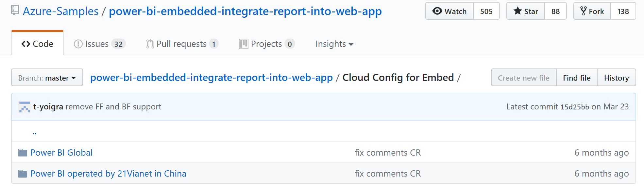Open the Power BI Global folder
Viewport: 644px width, 191px height.
61,153
